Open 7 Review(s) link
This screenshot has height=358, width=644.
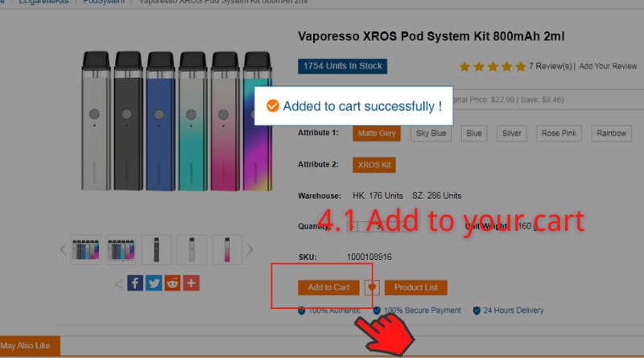(551, 66)
